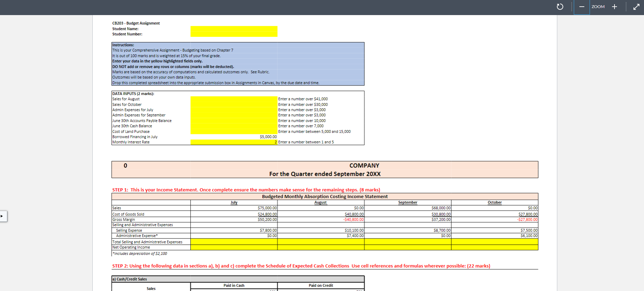Click September Sales value $68,000.00
The width and height of the screenshot is (644, 291).
(441, 208)
